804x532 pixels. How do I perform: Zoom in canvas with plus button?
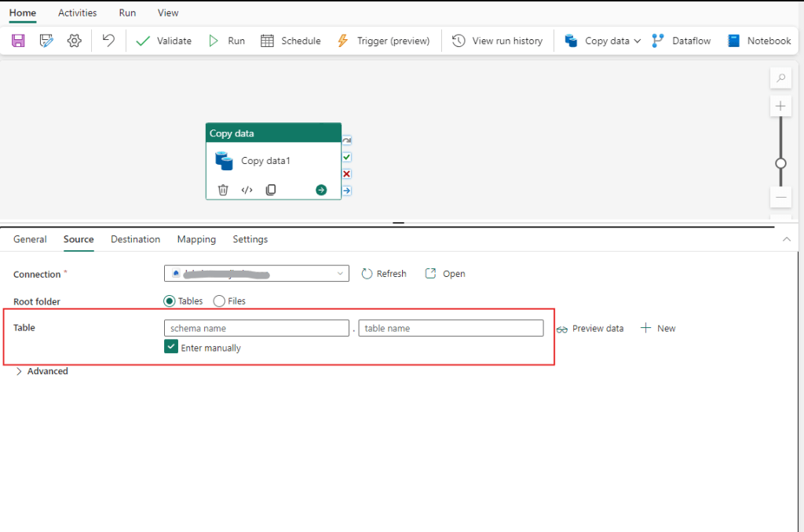pos(780,106)
